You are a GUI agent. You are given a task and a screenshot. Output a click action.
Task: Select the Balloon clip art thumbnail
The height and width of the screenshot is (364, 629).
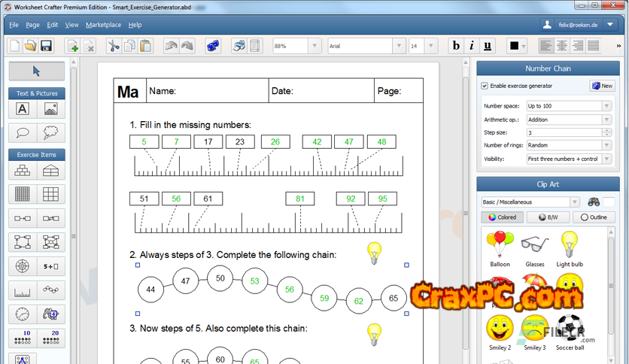point(500,248)
